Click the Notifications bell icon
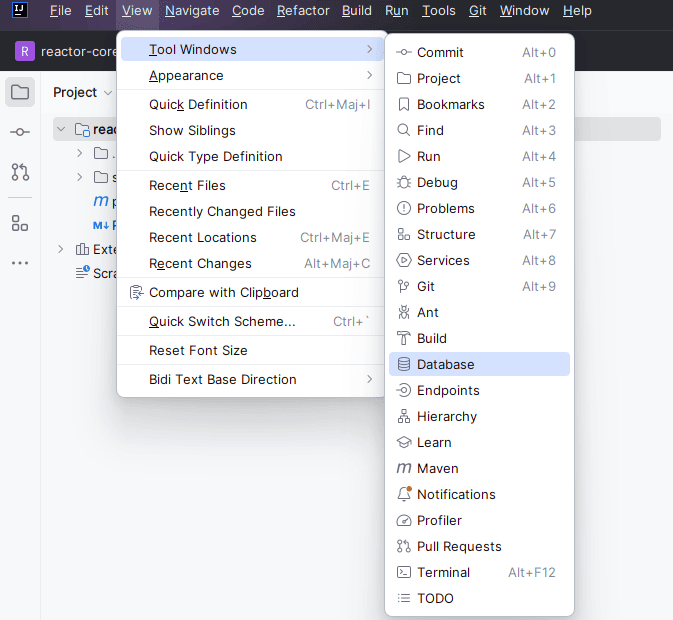This screenshot has width=673, height=620. (x=404, y=494)
